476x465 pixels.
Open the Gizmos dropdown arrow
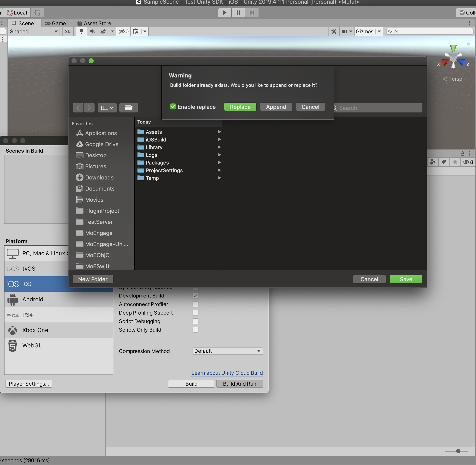(379, 32)
